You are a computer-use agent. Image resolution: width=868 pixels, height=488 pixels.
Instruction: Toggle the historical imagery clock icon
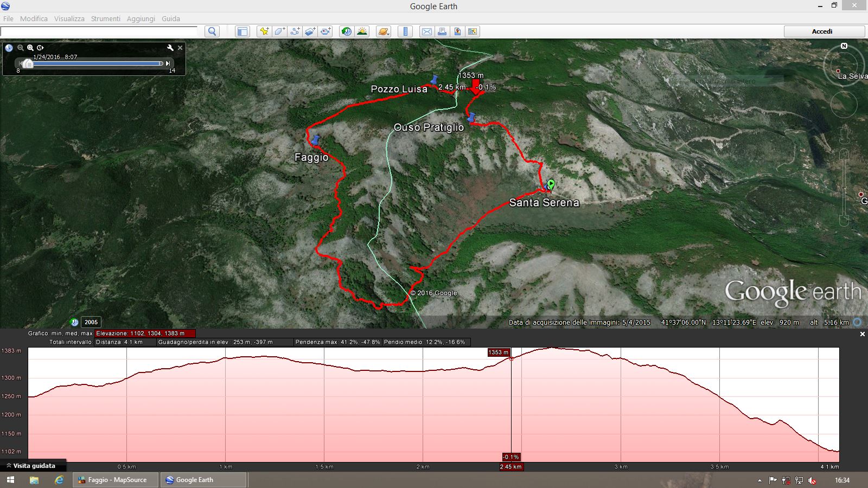click(x=346, y=31)
